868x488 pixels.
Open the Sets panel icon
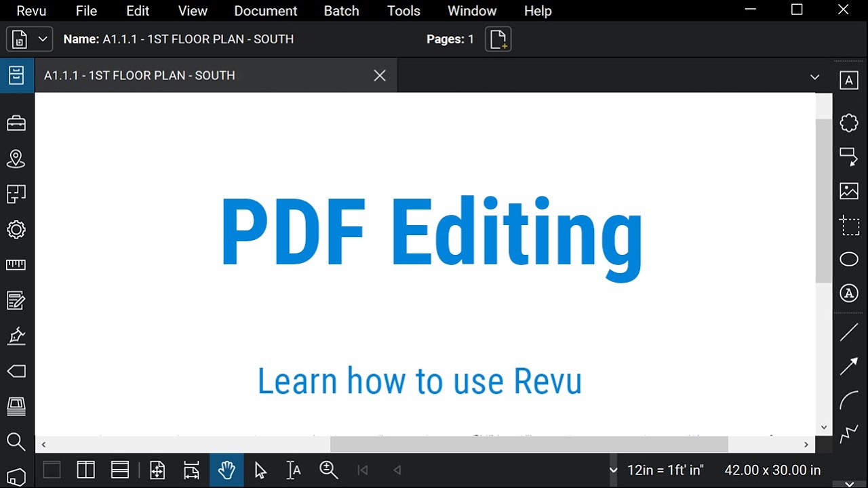[x=16, y=406]
